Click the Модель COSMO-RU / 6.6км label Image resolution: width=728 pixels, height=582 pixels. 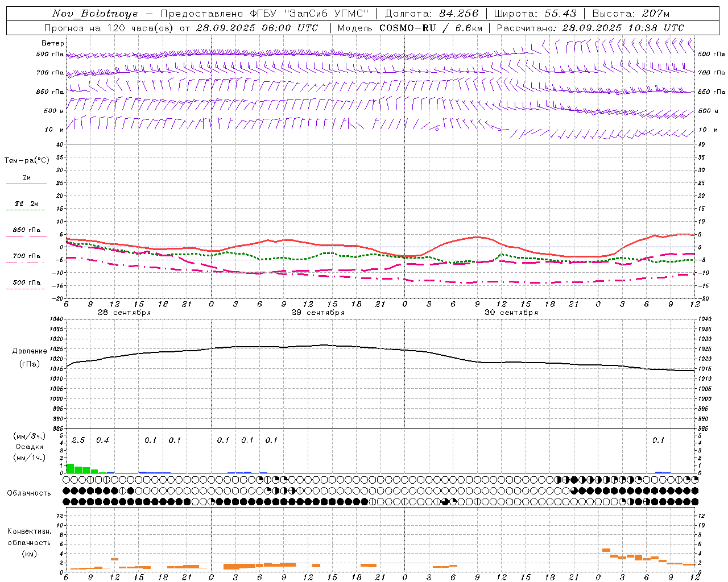pyautogui.click(x=409, y=28)
